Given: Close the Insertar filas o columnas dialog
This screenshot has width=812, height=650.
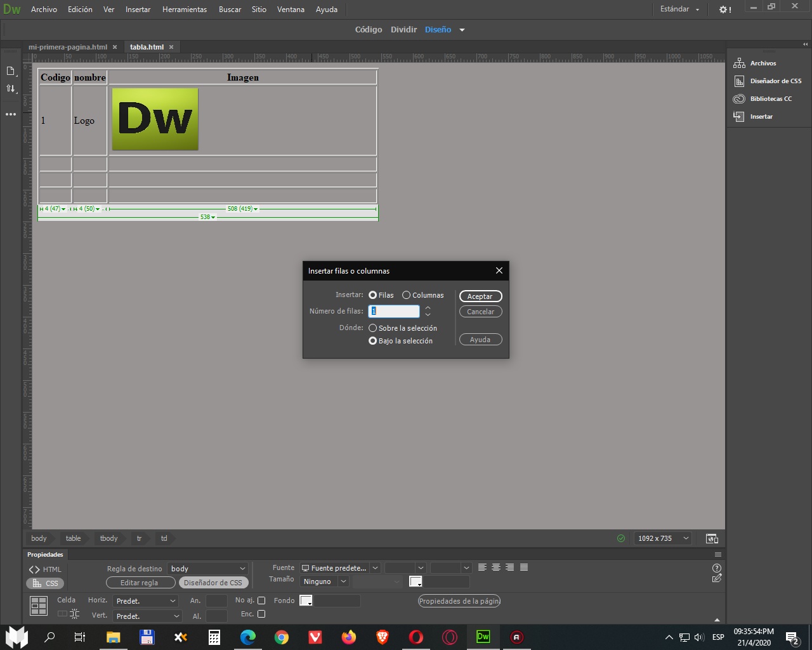Looking at the screenshot, I should (499, 270).
